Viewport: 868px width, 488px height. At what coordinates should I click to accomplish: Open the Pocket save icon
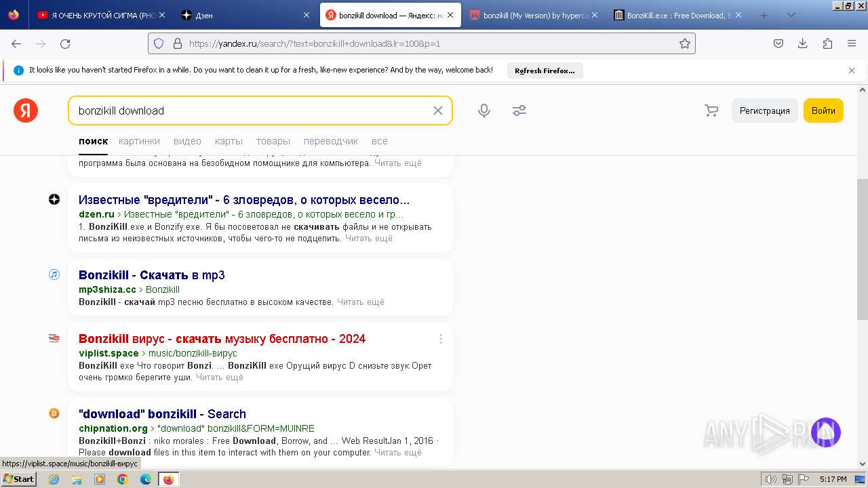[x=778, y=43]
